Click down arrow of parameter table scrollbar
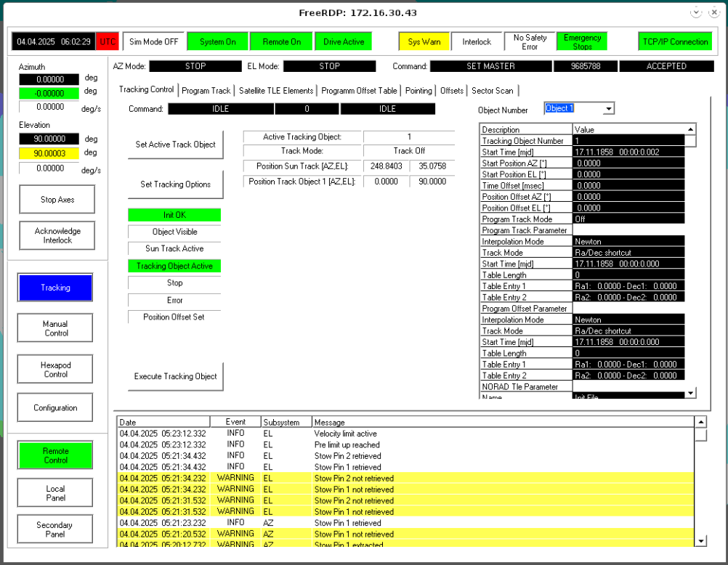The height and width of the screenshot is (565, 728). [x=690, y=393]
